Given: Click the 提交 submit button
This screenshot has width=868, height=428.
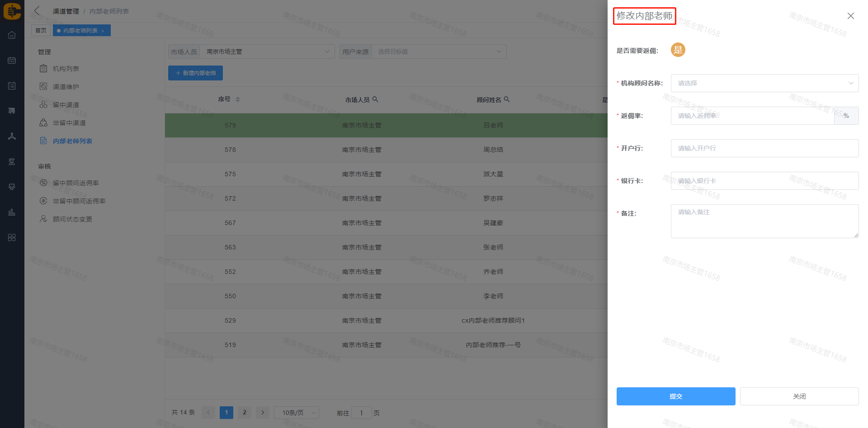Looking at the screenshot, I should tap(675, 396).
